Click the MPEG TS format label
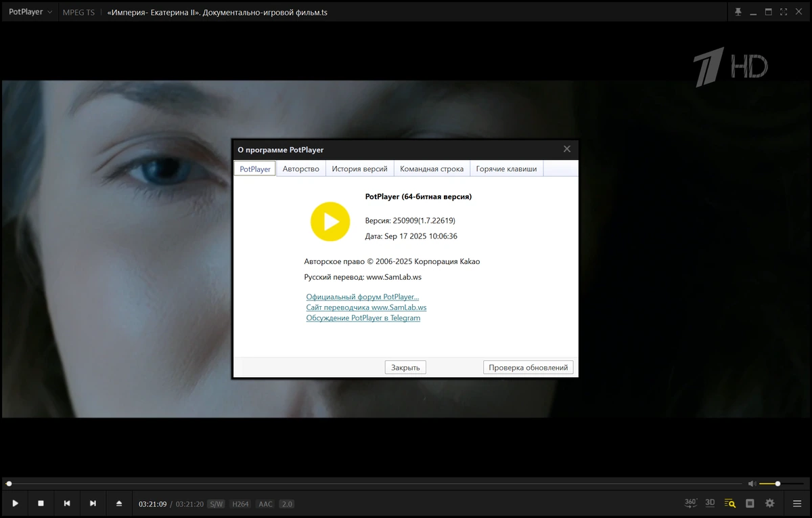This screenshot has width=812, height=518. tap(78, 12)
